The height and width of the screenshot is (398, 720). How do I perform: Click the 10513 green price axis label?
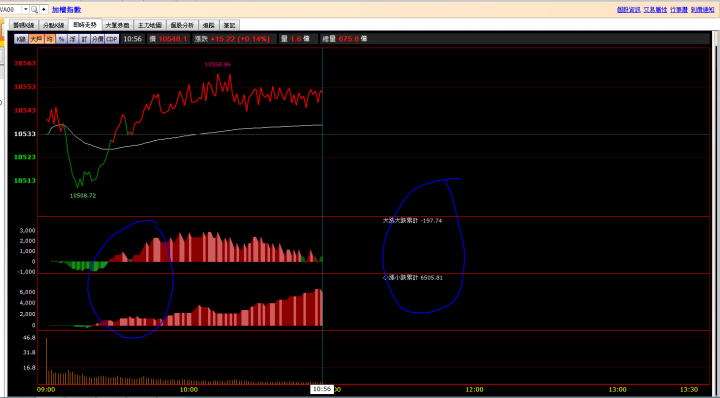click(x=24, y=180)
